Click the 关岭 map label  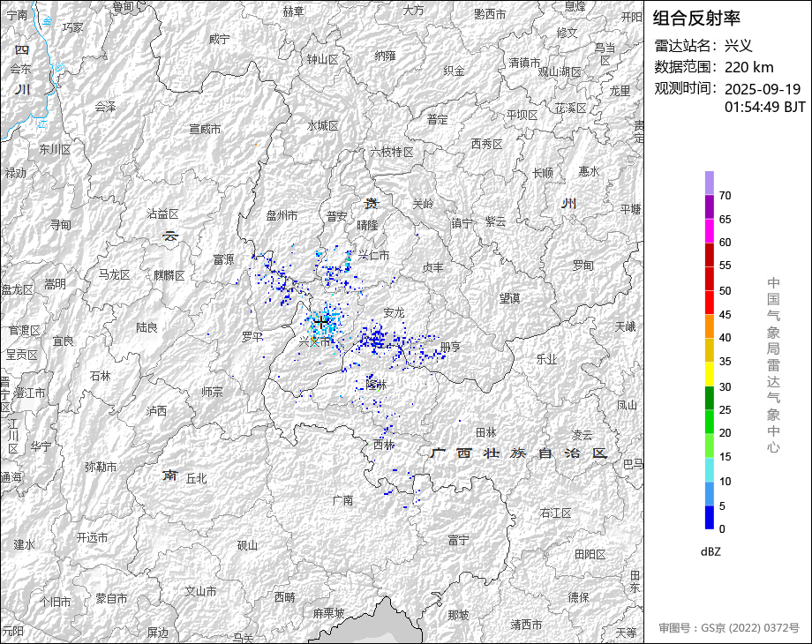click(x=423, y=204)
